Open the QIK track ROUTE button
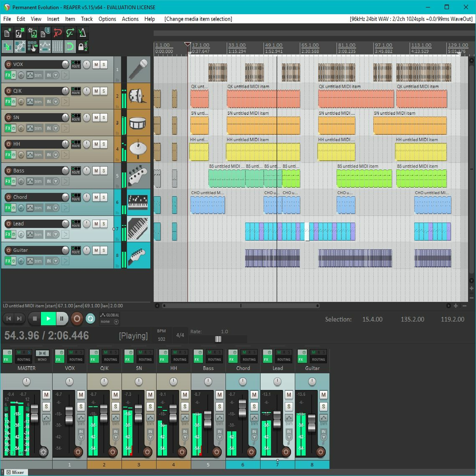 click(76, 91)
